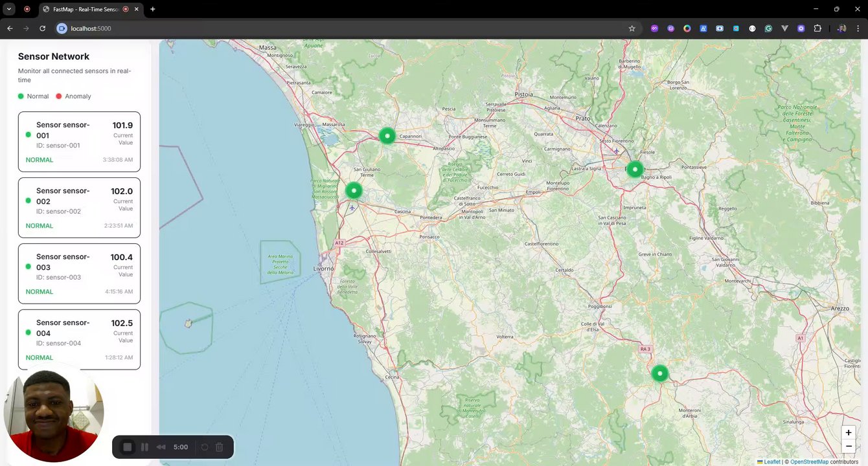The image size is (868, 466).
Task: Click the Pistoia label on the map
Action: click(x=523, y=94)
